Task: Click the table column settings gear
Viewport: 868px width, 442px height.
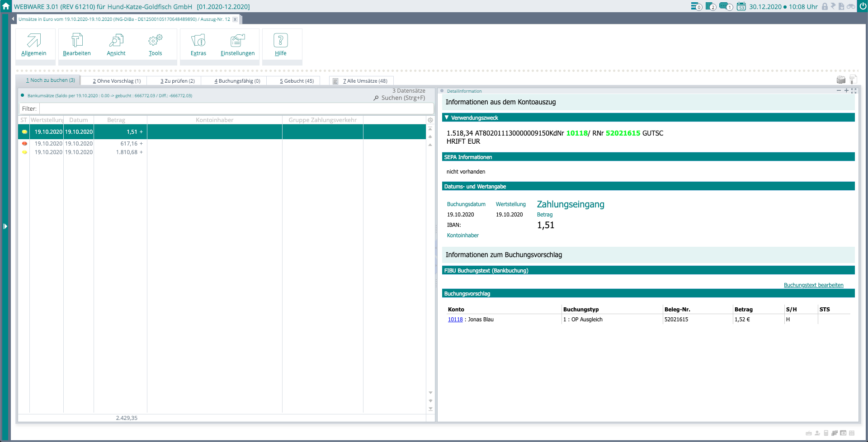Action: pyautogui.click(x=430, y=120)
